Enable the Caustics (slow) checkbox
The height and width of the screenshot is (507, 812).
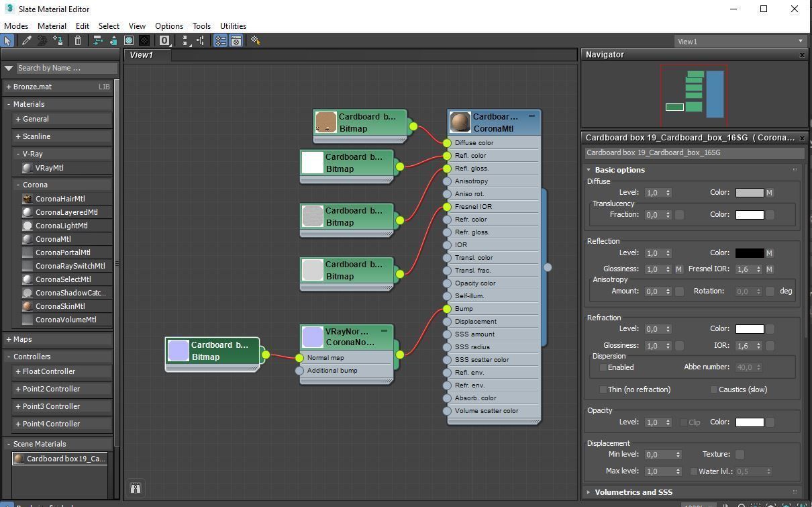pos(713,389)
